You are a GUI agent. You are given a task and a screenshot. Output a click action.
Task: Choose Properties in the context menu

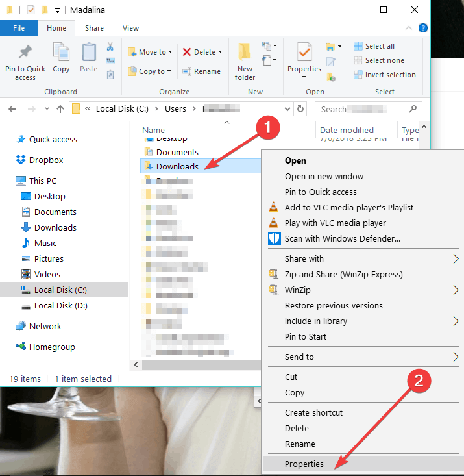click(304, 464)
